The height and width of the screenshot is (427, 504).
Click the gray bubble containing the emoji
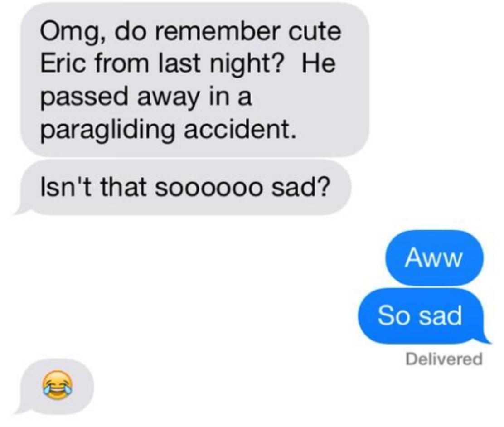click(x=55, y=386)
